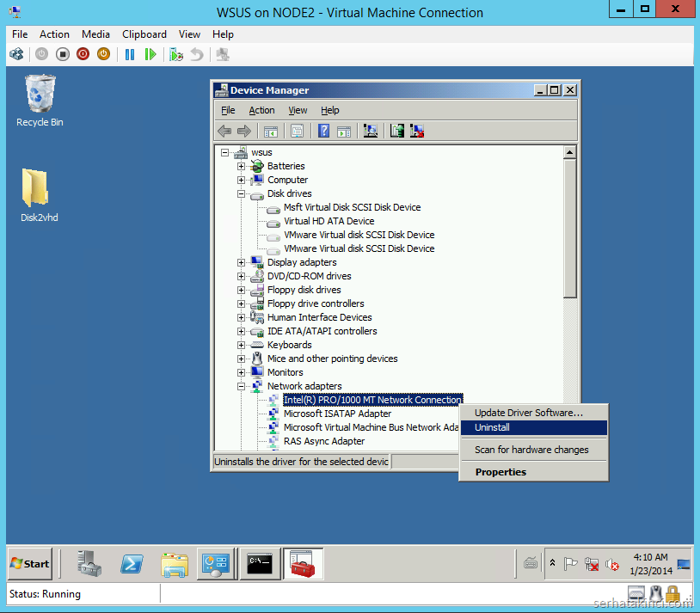Image resolution: width=700 pixels, height=613 pixels.
Task: Expand the Batteries node
Action: 241,167
